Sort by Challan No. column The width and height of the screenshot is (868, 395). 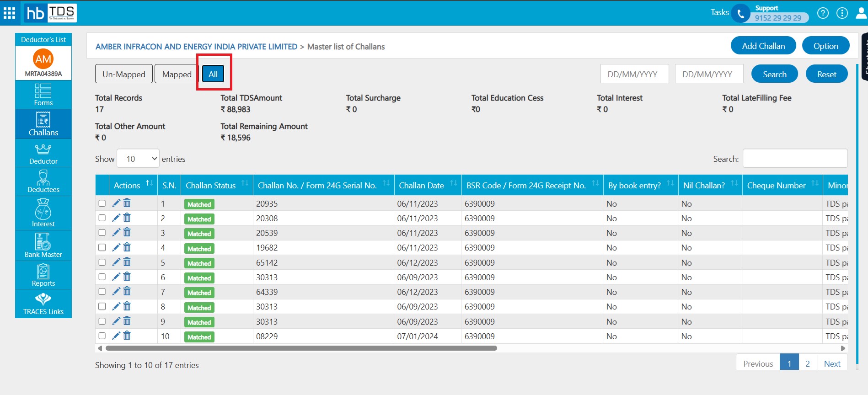click(323, 185)
